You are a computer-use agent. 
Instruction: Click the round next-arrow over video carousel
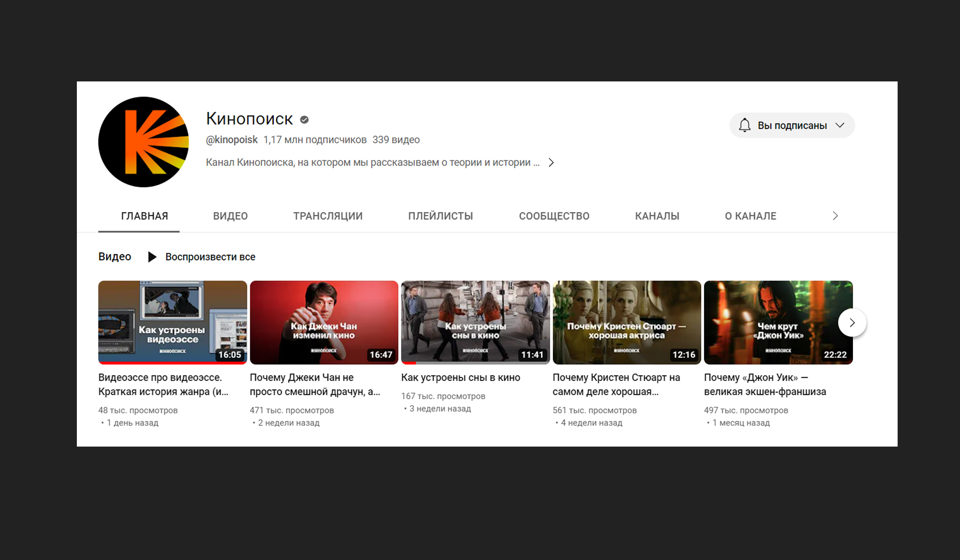point(852,322)
